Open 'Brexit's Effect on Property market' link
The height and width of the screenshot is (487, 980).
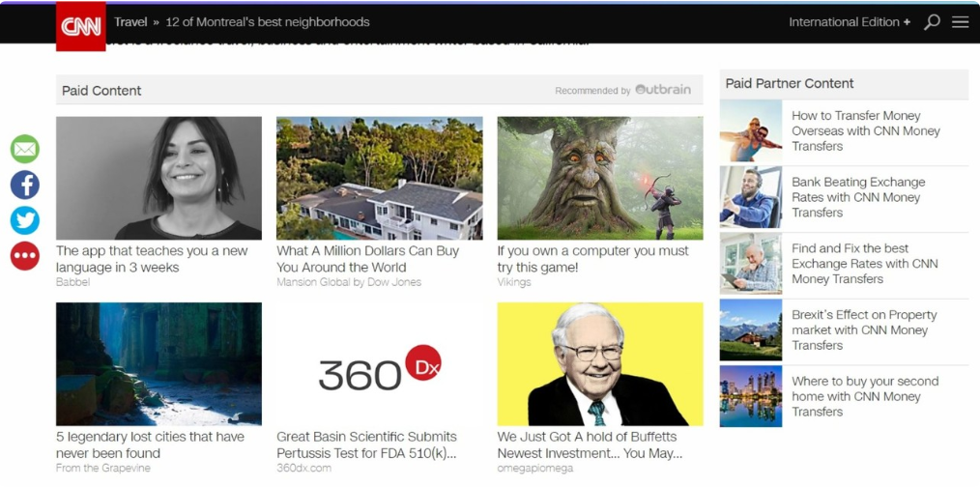click(864, 329)
